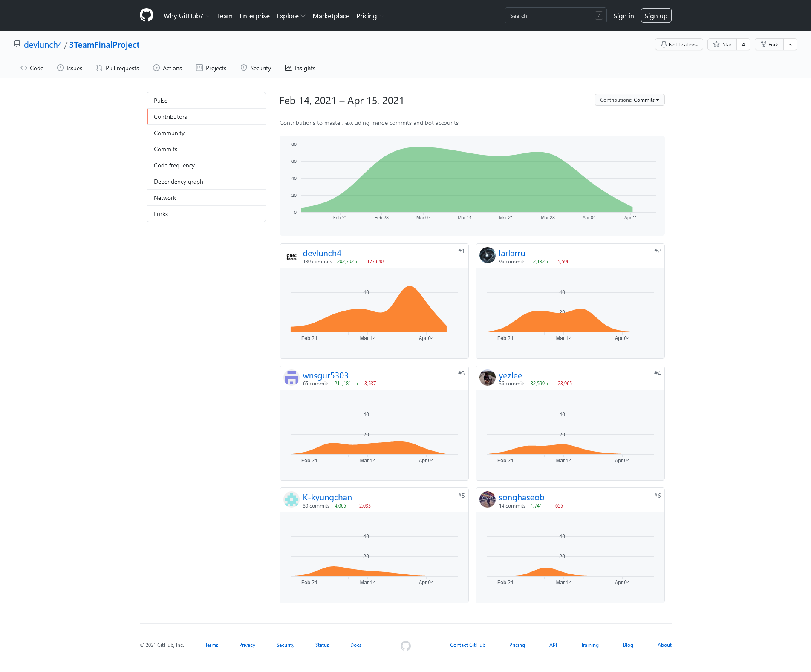Open the 3TeamFinalProject repository link

104,45
